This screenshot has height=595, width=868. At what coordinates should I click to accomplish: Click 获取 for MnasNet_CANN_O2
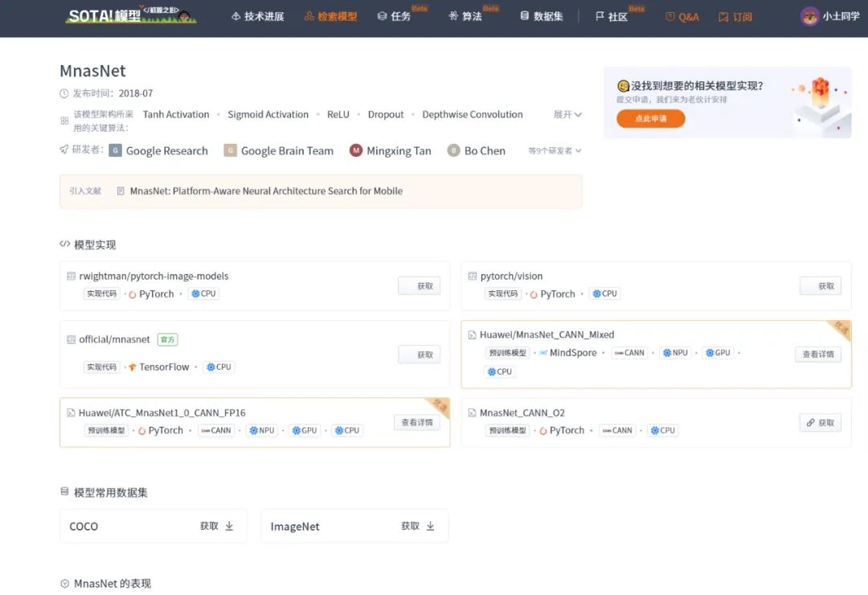(821, 423)
